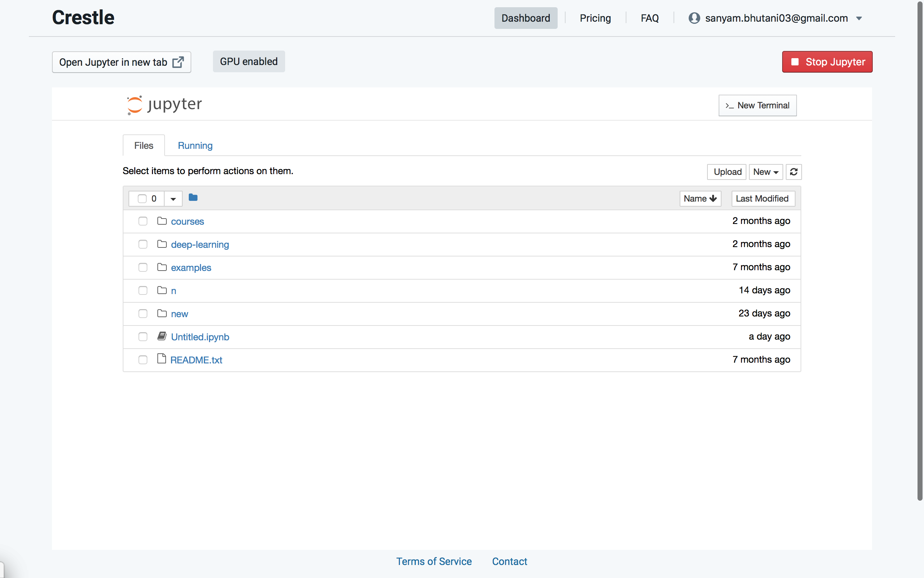Check the box for deep-learning folder
The height and width of the screenshot is (578, 924).
pos(143,244)
